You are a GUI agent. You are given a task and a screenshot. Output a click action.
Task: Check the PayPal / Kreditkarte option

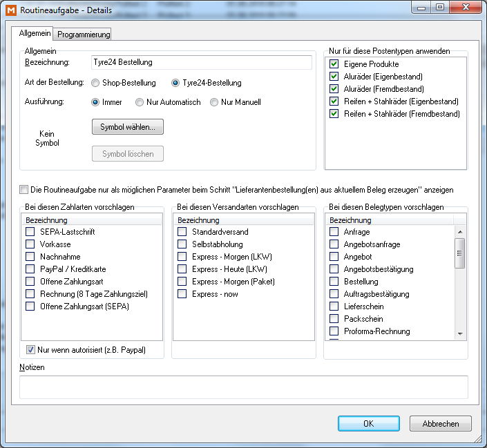coord(30,269)
